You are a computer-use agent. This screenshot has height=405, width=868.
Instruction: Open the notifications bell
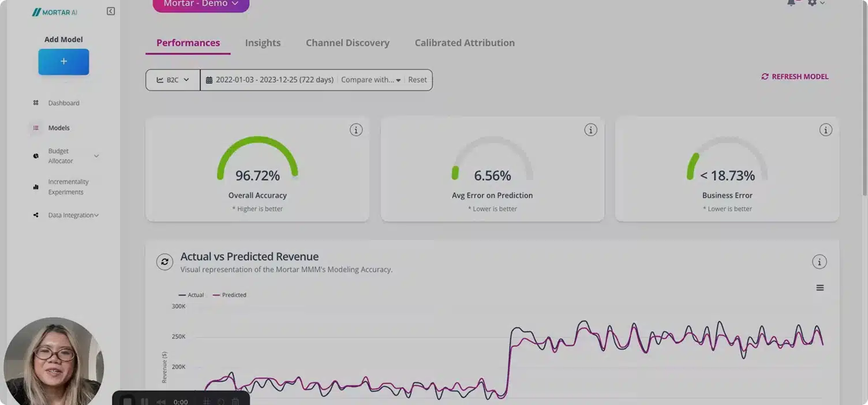(x=791, y=3)
